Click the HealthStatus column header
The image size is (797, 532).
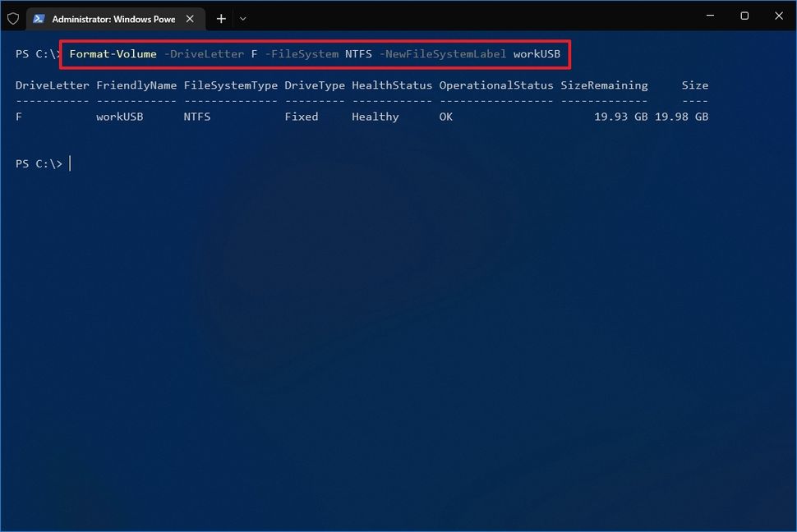(x=392, y=85)
